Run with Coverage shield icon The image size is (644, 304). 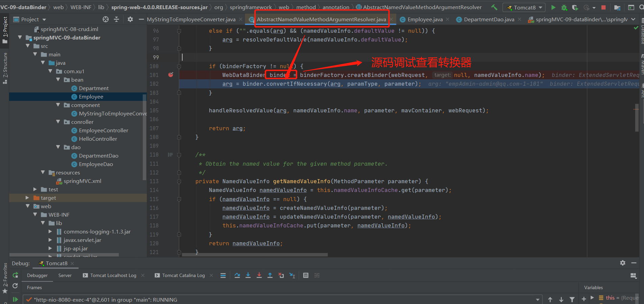(x=575, y=7)
